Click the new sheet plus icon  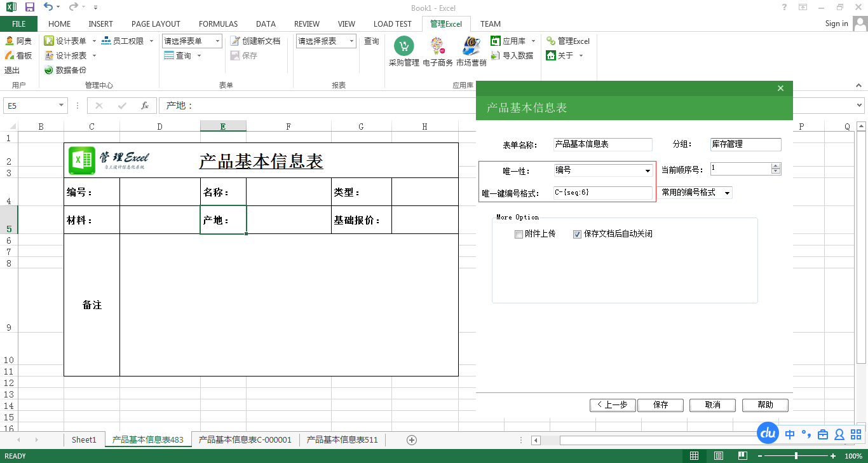pos(411,439)
